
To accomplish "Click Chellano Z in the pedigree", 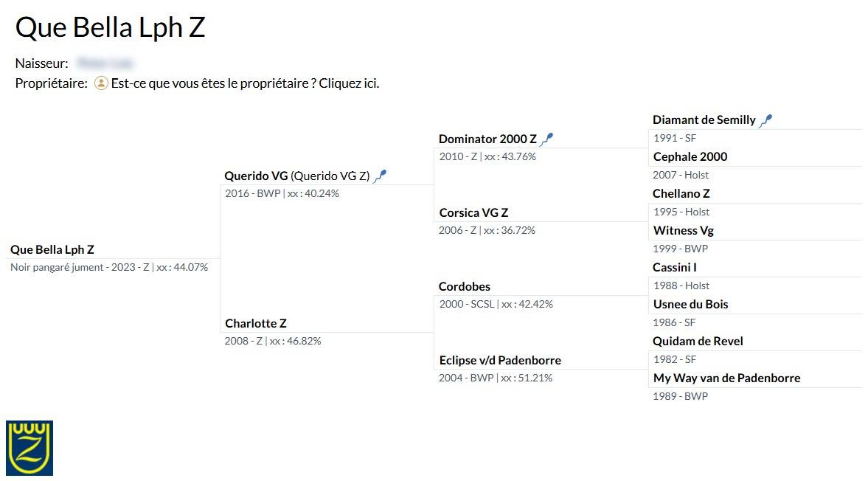I will [x=681, y=193].
